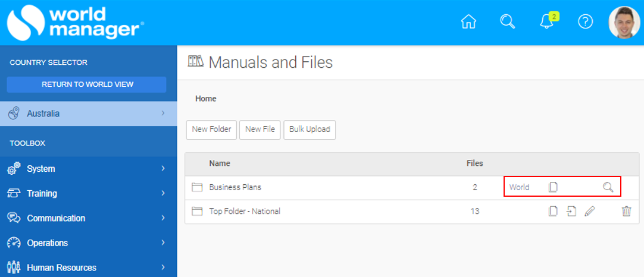
Task: Select Human Resources in the sidebar
Action: [x=89, y=267]
